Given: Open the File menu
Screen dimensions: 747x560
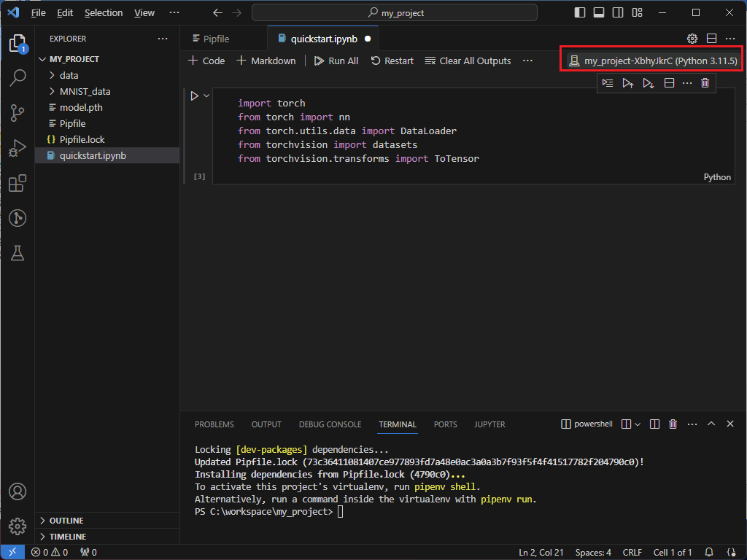Looking at the screenshot, I should click(38, 13).
